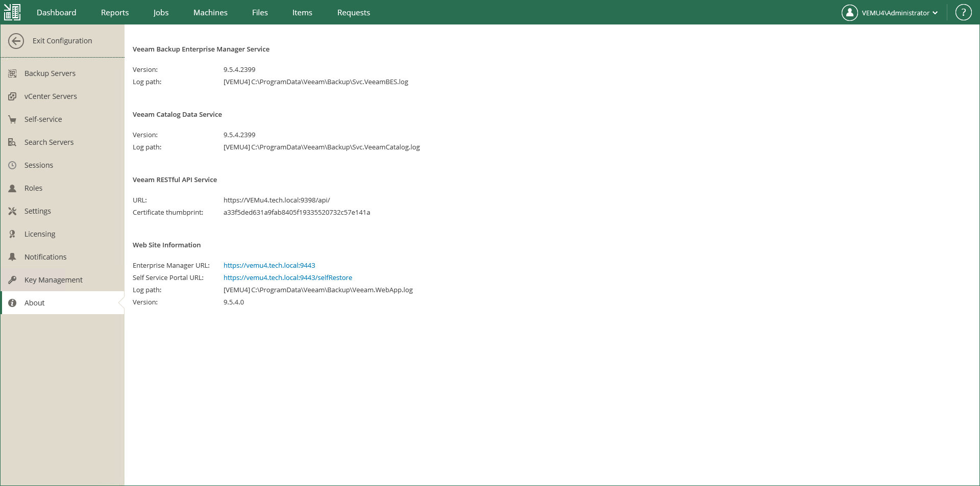Select the Self-service sidebar entry
This screenshot has height=486, width=980.
point(62,119)
